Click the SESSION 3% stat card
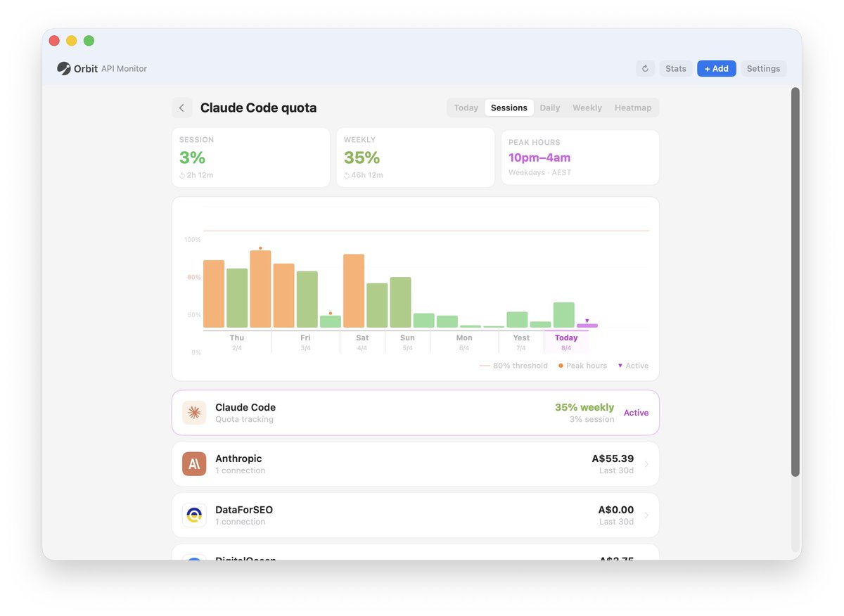Screen dimensions: 844x616 coord(251,158)
